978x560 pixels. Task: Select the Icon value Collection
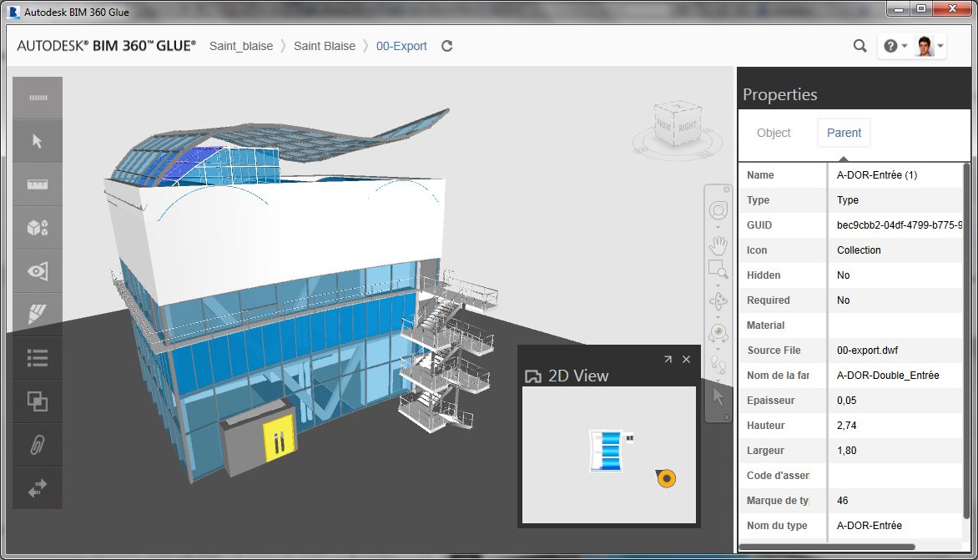pos(859,250)
